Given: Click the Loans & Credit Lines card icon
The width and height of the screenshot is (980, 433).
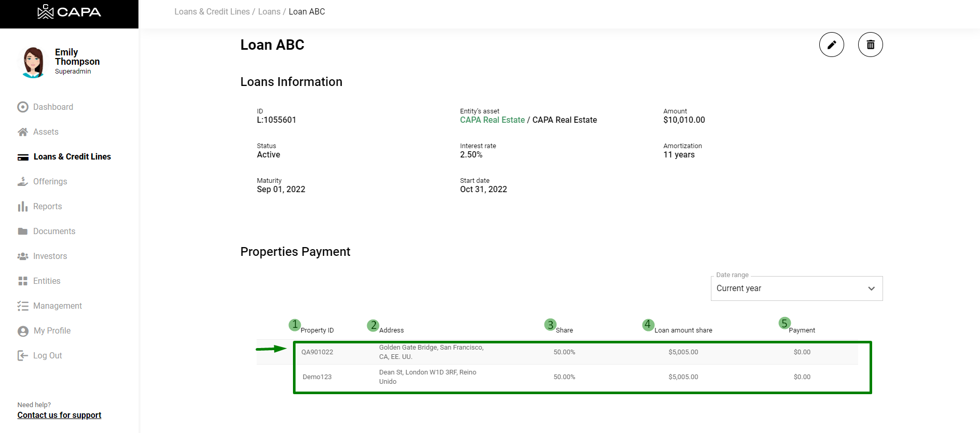Looking at the screenshot, I should click(23, 157).
